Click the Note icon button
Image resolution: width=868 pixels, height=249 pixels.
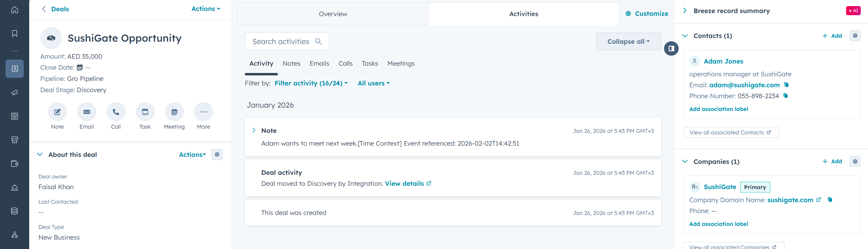pos(57,112)
